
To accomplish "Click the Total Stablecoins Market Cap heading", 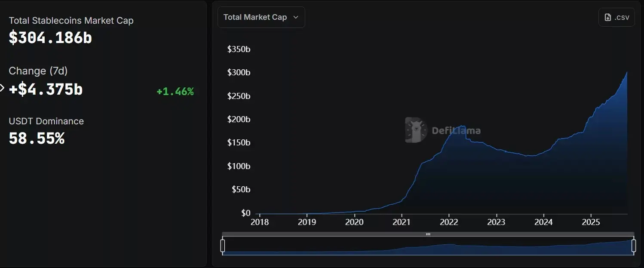I will (71, 21).
